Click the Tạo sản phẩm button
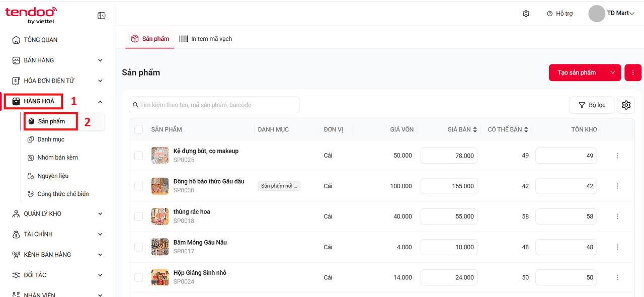This screenshot has width=644, height=297. pyautogui.click(x=577, y=72)
